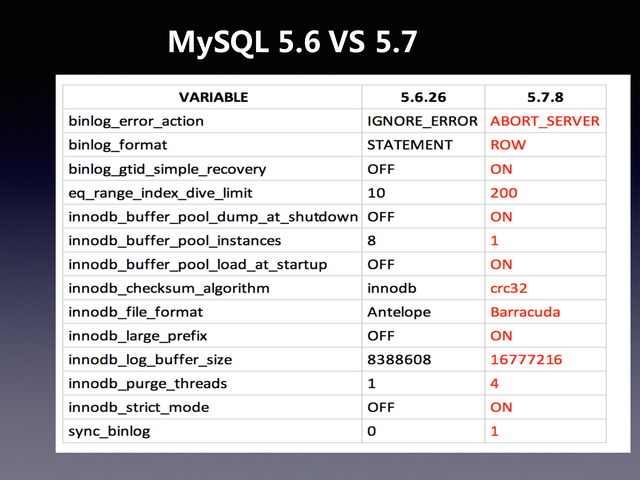This screenshot has width=640, height=480.
Task: Click ON in the innodb_buffer_pool_dump_at_shutdown row
Action: pos(501,217)
